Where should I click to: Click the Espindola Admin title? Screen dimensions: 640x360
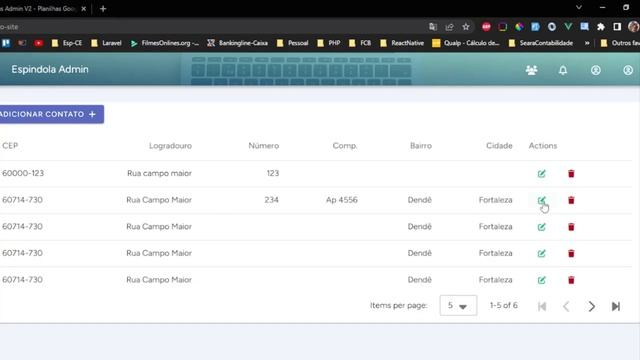50,69
